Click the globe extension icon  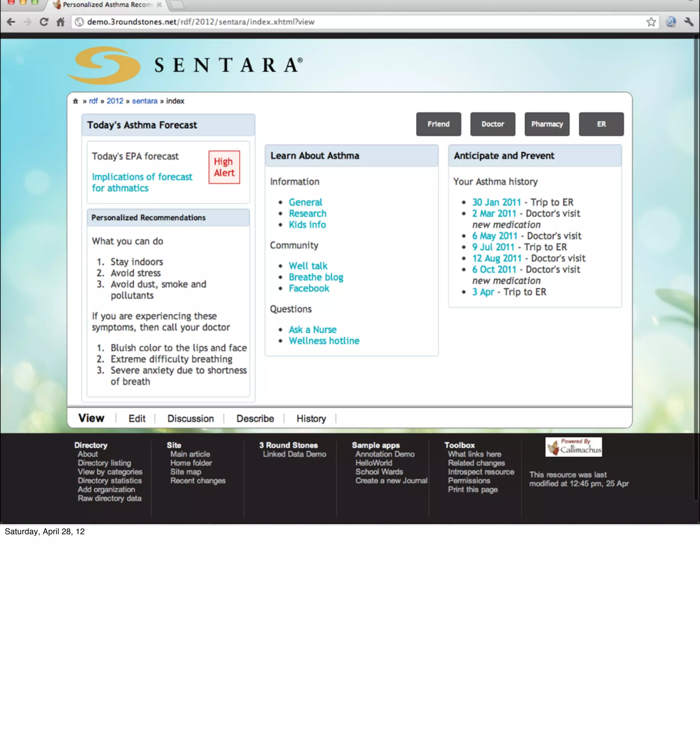[671, 22]
